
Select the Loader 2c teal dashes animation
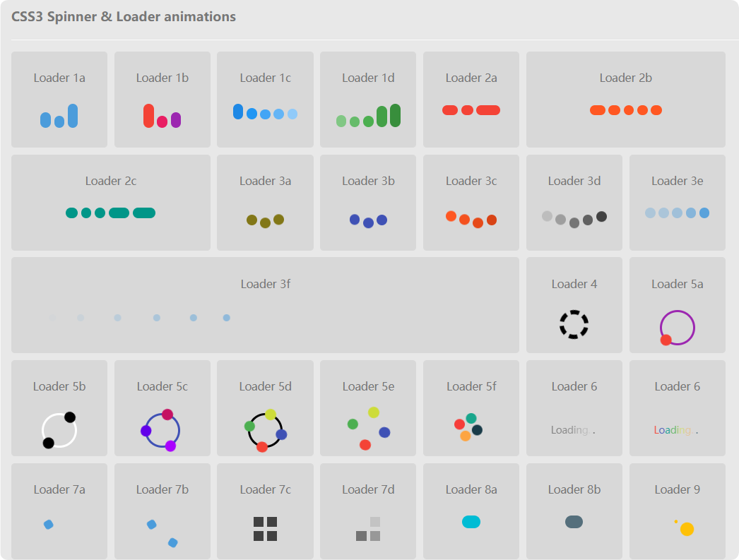coord(111,213)
